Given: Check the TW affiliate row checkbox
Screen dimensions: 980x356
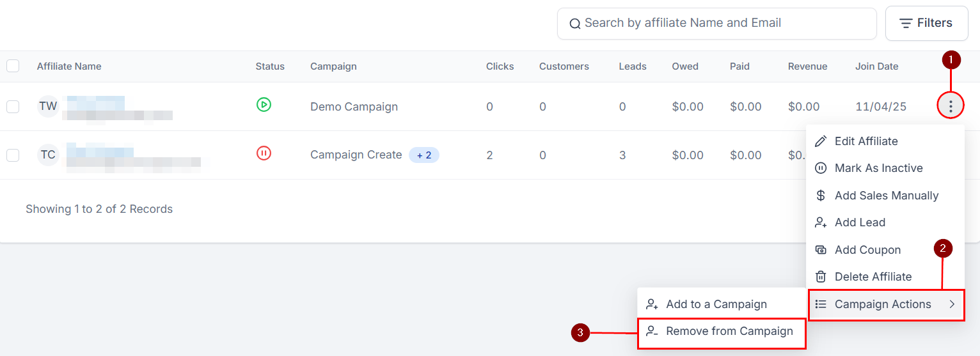Looking at the screenshot, I should [x=13, y=106].
